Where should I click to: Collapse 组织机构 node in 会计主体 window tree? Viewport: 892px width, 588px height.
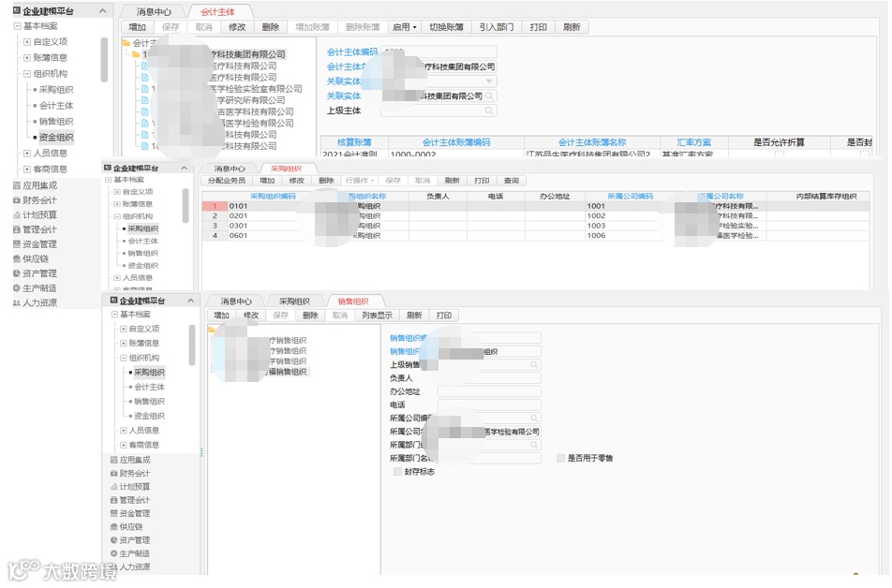[27, 74]
